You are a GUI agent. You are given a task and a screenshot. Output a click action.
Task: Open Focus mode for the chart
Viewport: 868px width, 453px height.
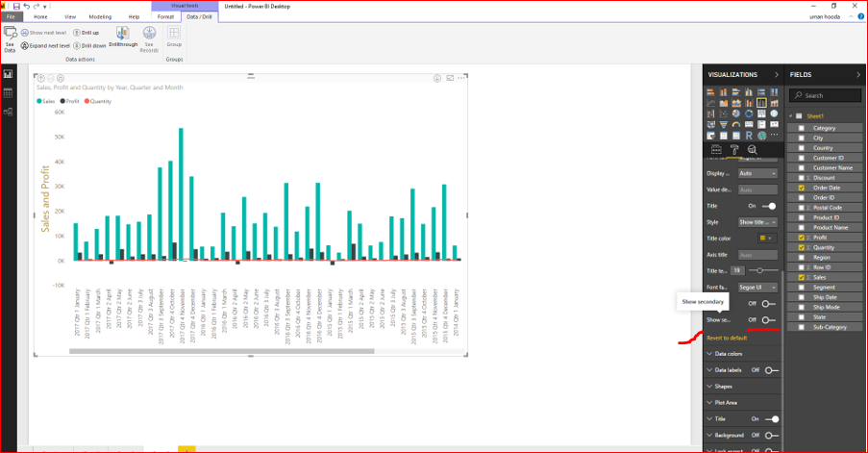(450, 78)
